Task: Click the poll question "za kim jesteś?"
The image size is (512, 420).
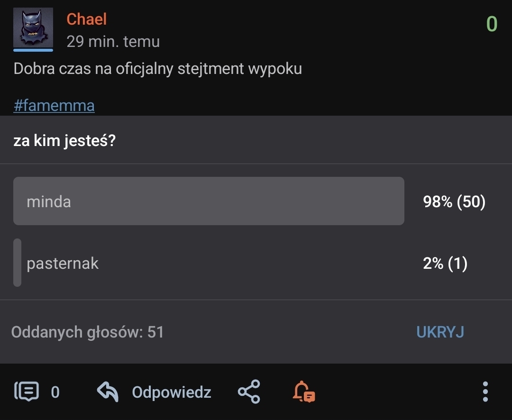Action: [64, 141]
